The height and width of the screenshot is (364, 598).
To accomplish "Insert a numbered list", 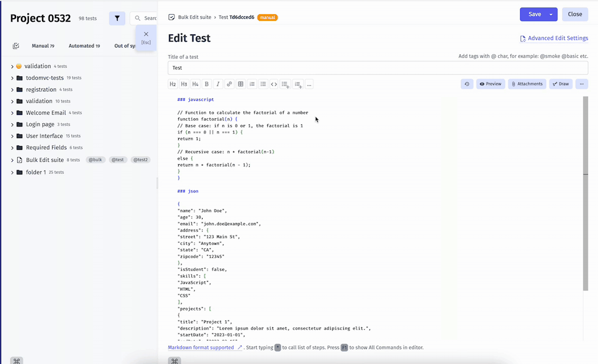I will [252, 84].
